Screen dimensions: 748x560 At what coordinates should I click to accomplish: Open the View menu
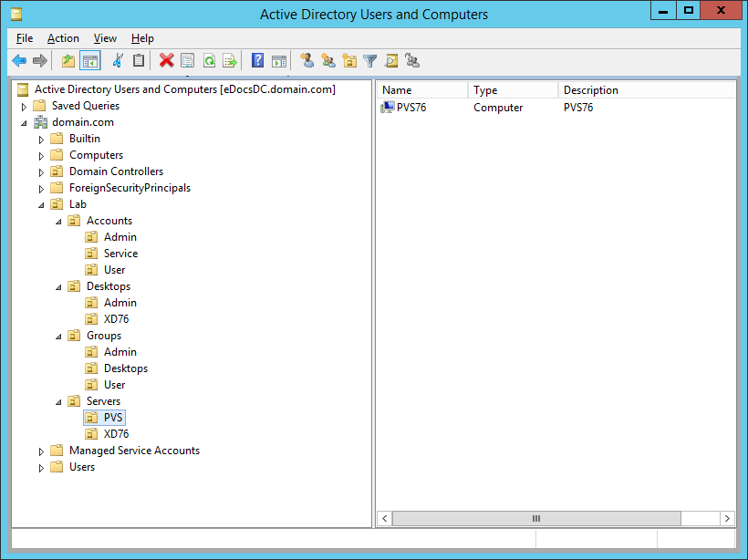pyautogui.click(x=105, y=38)
